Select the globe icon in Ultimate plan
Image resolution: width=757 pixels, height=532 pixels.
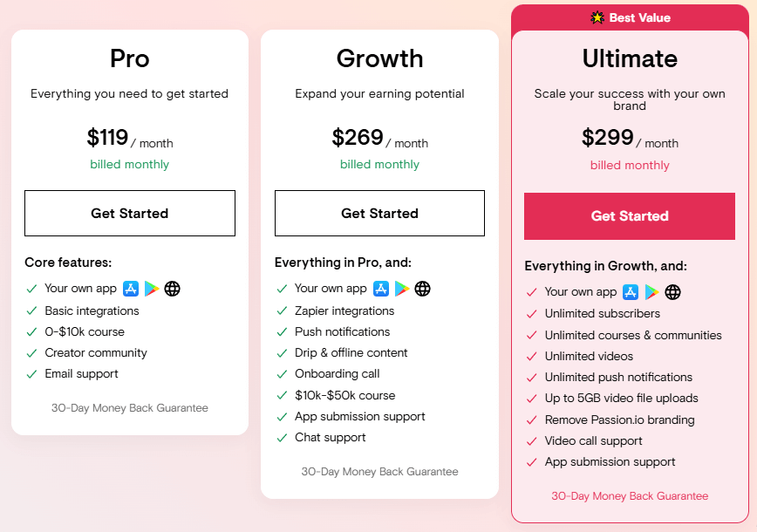tap(672, 292)
